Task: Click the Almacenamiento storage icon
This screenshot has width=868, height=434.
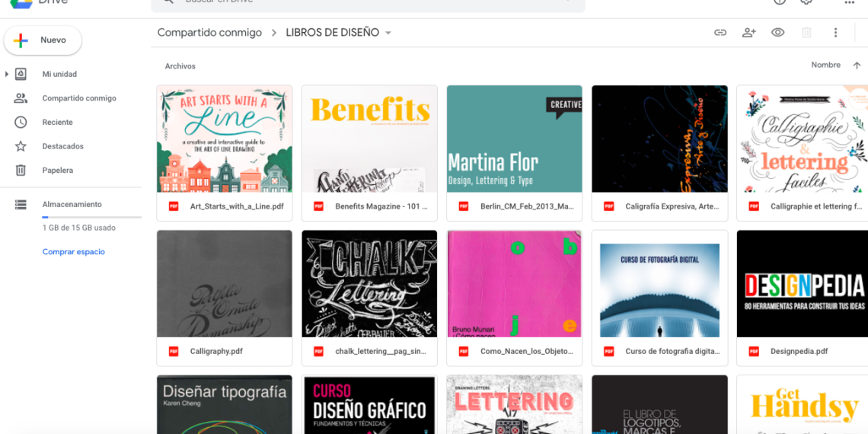Action: [21, 204]
